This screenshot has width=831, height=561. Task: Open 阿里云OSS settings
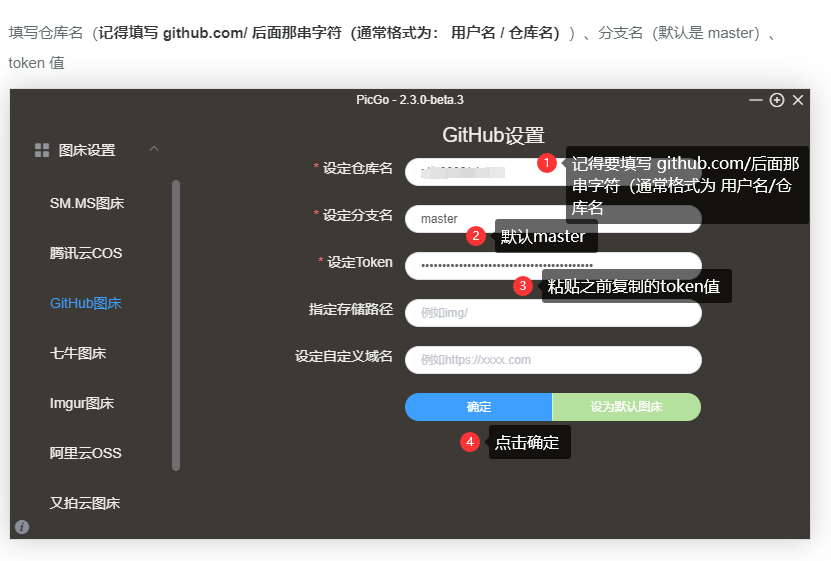point(85,453)
